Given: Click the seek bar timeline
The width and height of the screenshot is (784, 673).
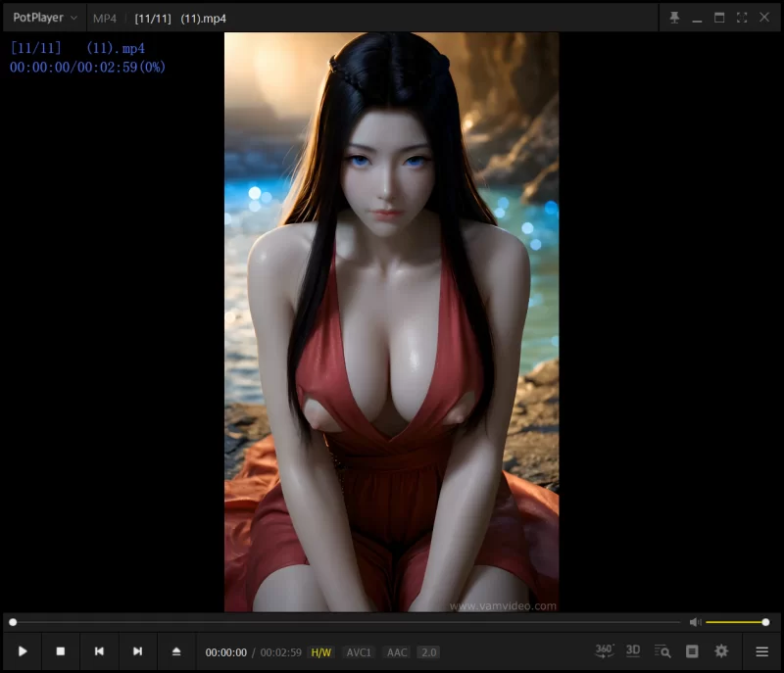Looking at the screenshot, I should tap(343, 622).
